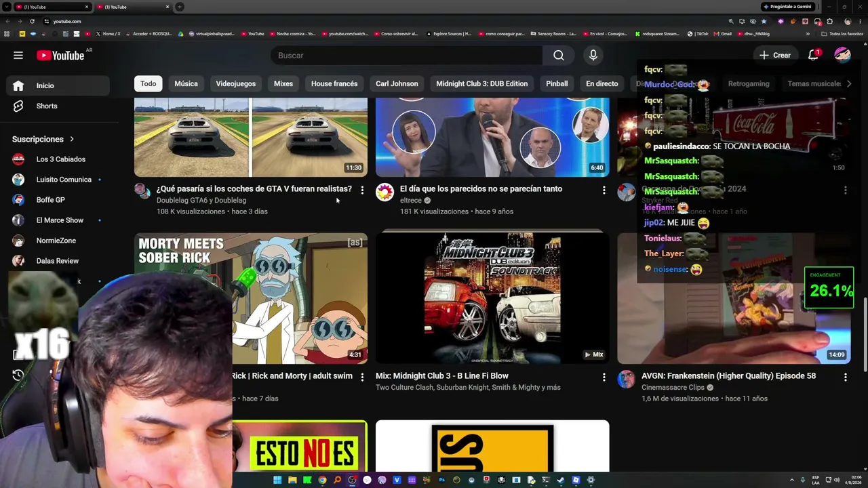
Task: Select the En directo chip
Action: (602, 83)
